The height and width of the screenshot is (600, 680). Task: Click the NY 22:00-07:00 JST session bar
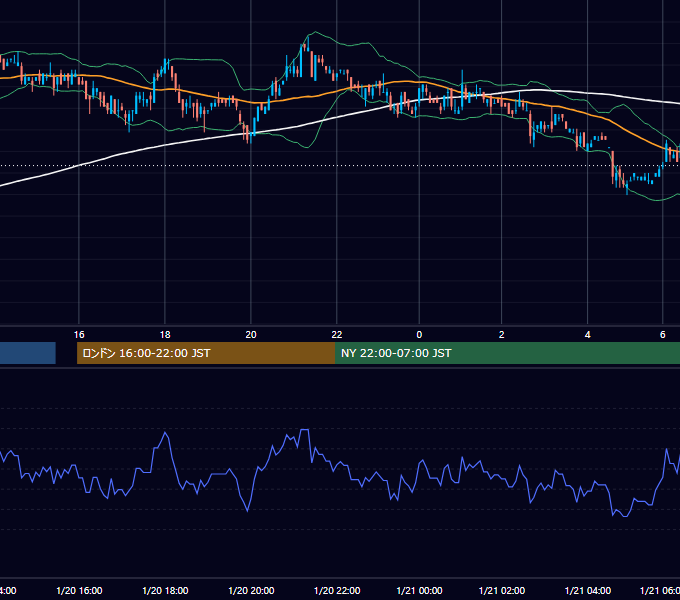(507, 353)
